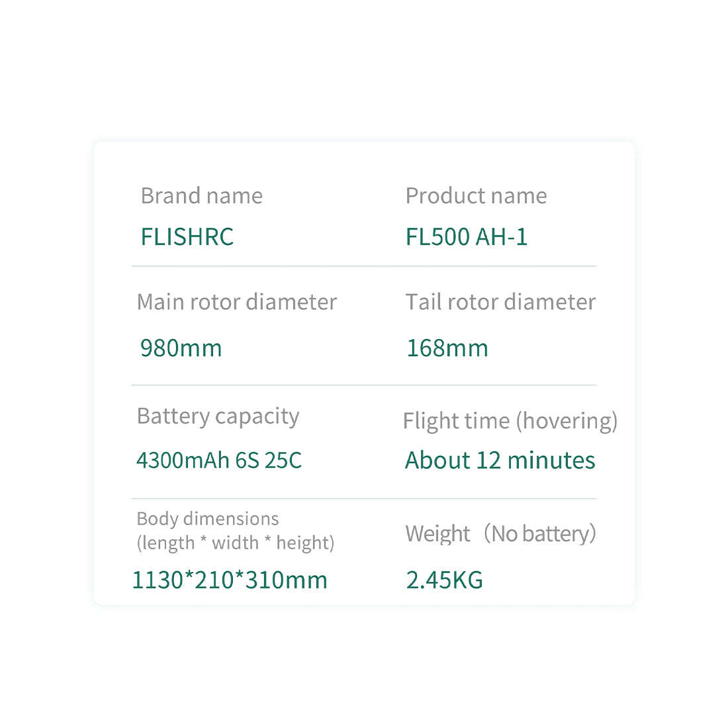Screen dimensions: 728x728
Task: Select the FL500 AH-1 product value
Action: (467, 237)
